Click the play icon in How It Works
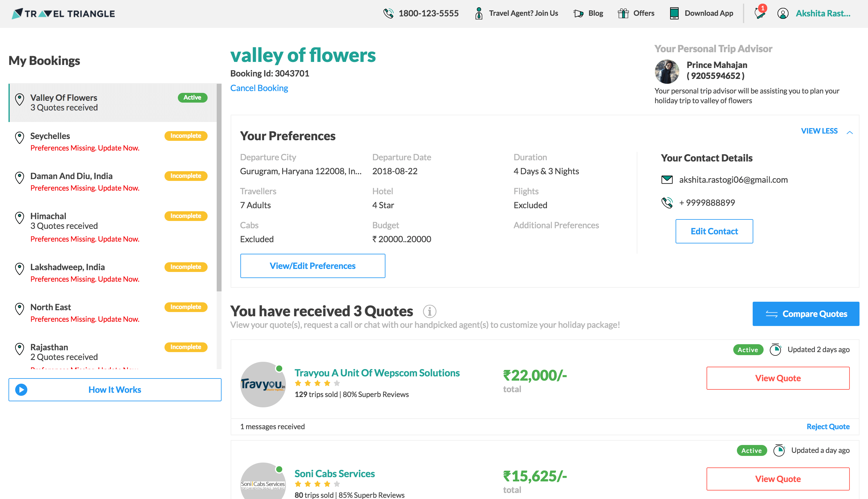 21,390
